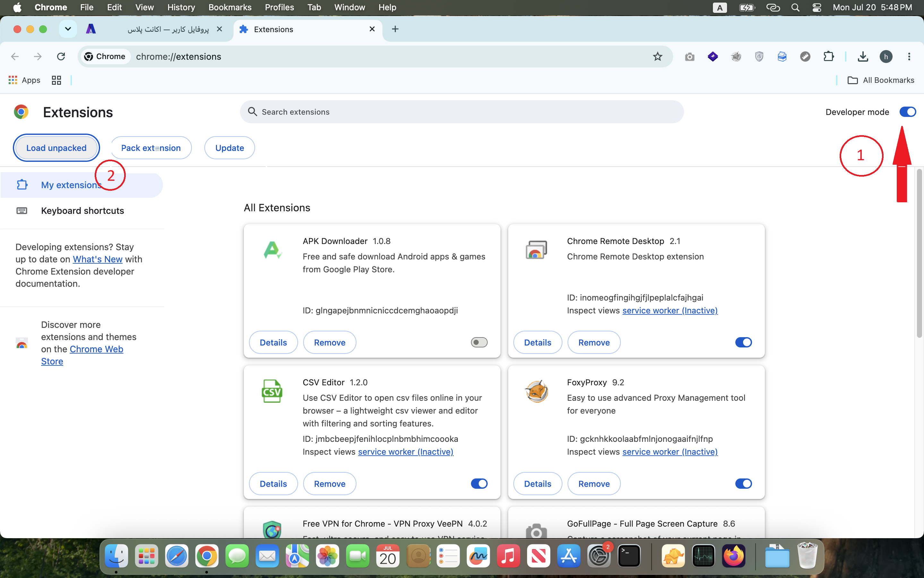Open the Apps shortcut in the bookmarks bar
This screenshot has width=924, height=578.
(24, 80)
